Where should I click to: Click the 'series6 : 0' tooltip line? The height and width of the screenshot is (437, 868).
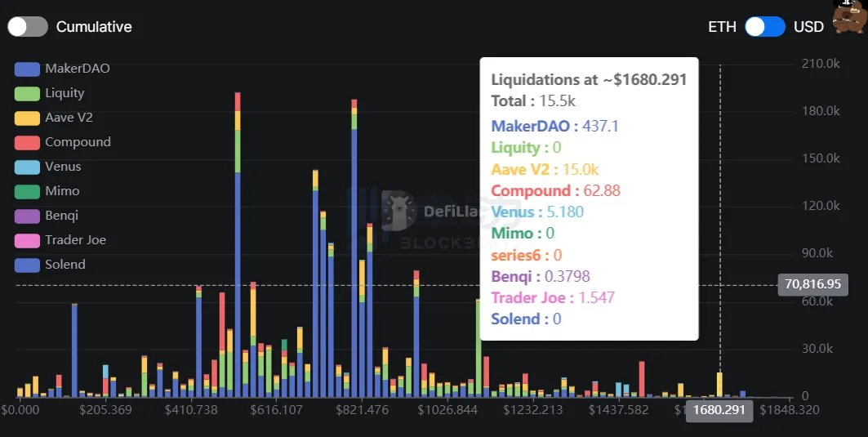(x=527, y=255)
